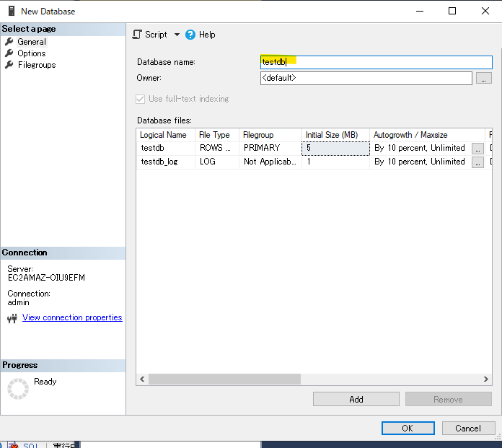Click the Cancel button
Viewport: 502px width, 448px height.
468,428
